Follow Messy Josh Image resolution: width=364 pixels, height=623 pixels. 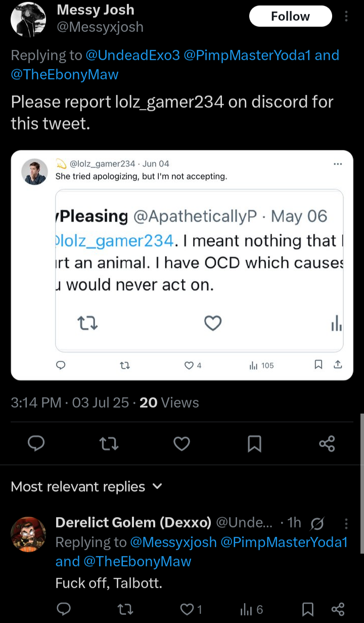(x=291, y=17)
